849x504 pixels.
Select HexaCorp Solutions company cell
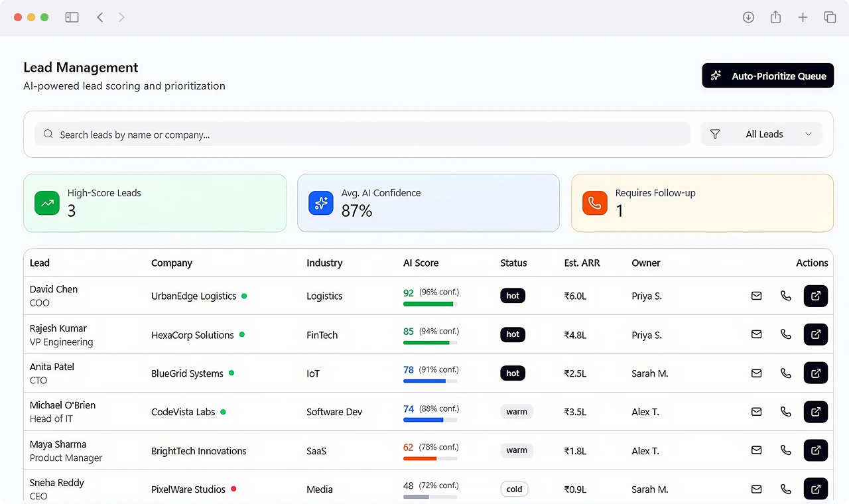[x=192, y=335]
